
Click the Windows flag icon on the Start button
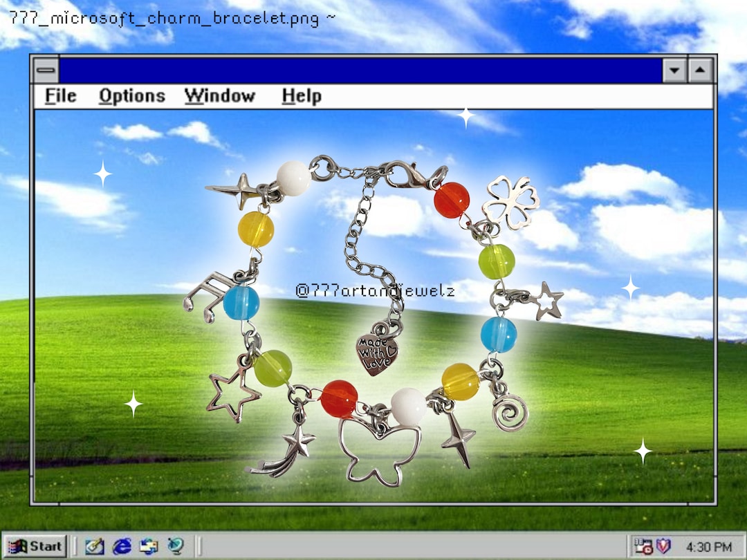pyautogui.click(x=17, y=546)
